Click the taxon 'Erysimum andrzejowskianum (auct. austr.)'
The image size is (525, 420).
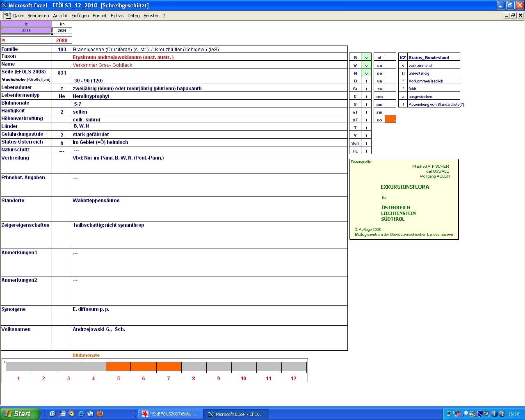point(123,57)
